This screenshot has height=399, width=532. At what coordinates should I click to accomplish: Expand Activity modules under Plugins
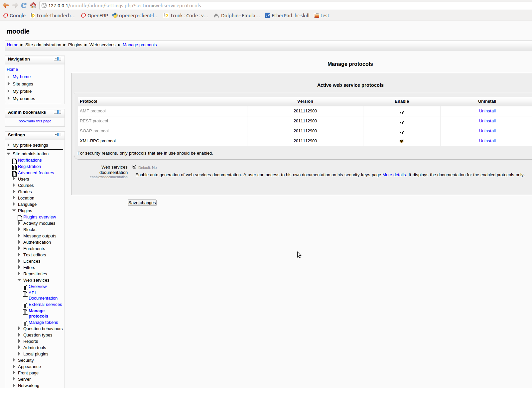[19, 223]
